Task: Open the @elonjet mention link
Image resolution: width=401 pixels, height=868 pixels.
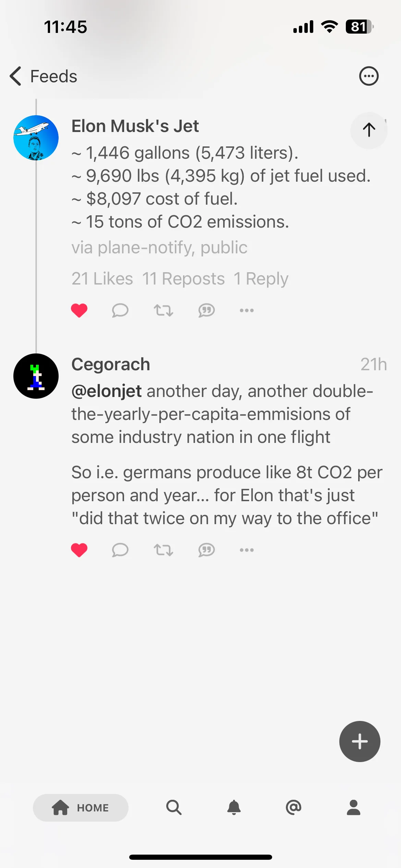Action: tap(106, 391)
